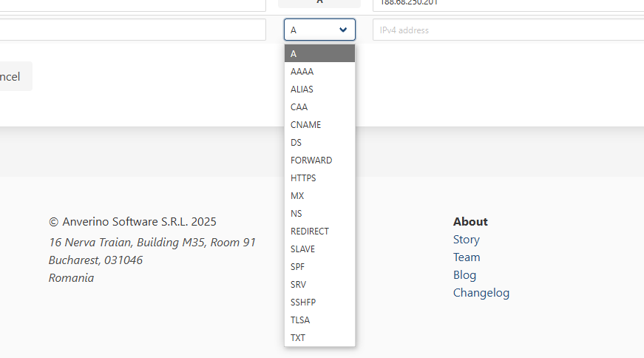Go to the Team page link
This screenshot has width=644, height=358.
point(467,257)
